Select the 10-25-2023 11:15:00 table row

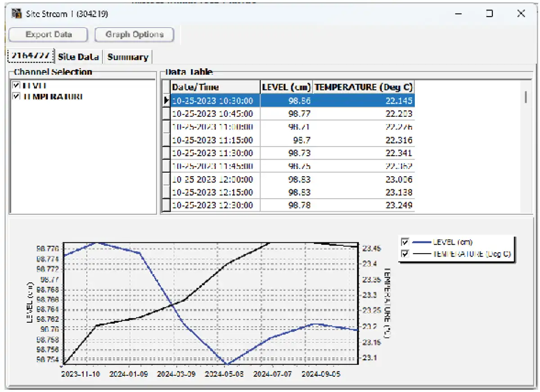point(216,140)
